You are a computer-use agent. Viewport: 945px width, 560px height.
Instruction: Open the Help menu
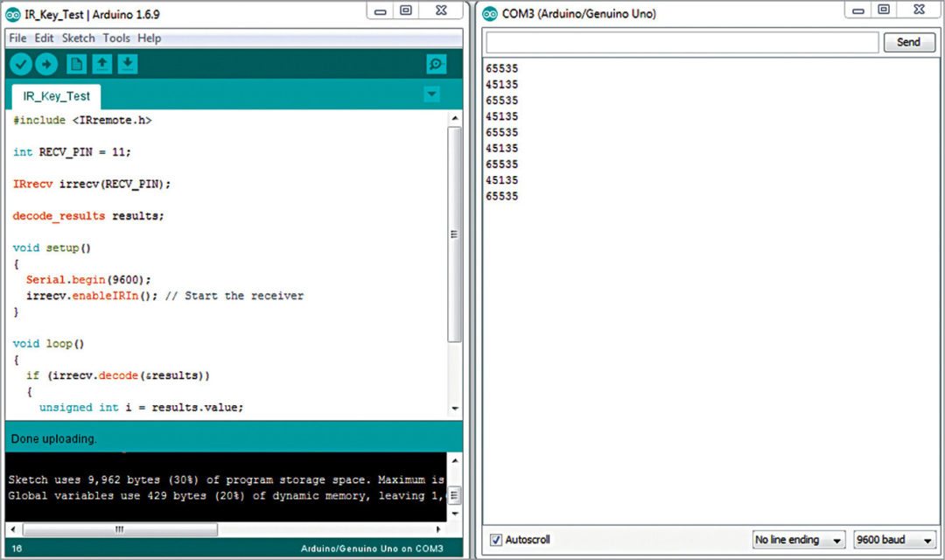click(x=149, y=38)
